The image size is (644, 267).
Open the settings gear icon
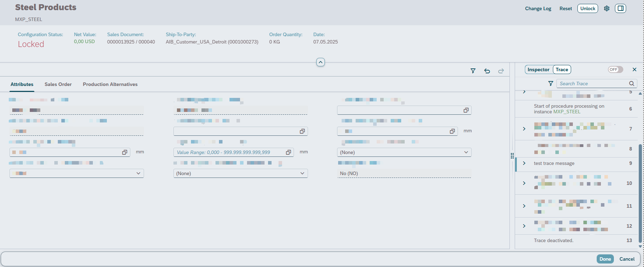(x=607, y=8)
